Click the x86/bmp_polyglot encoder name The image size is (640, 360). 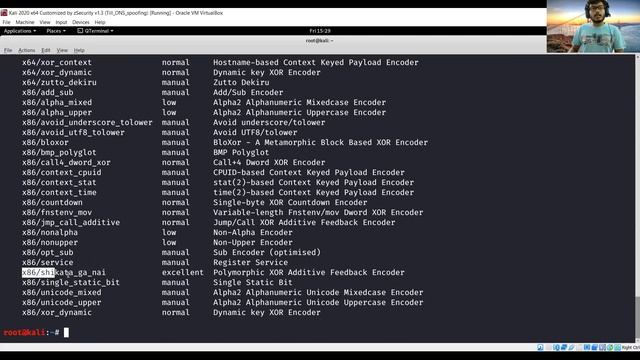(59, 152)
